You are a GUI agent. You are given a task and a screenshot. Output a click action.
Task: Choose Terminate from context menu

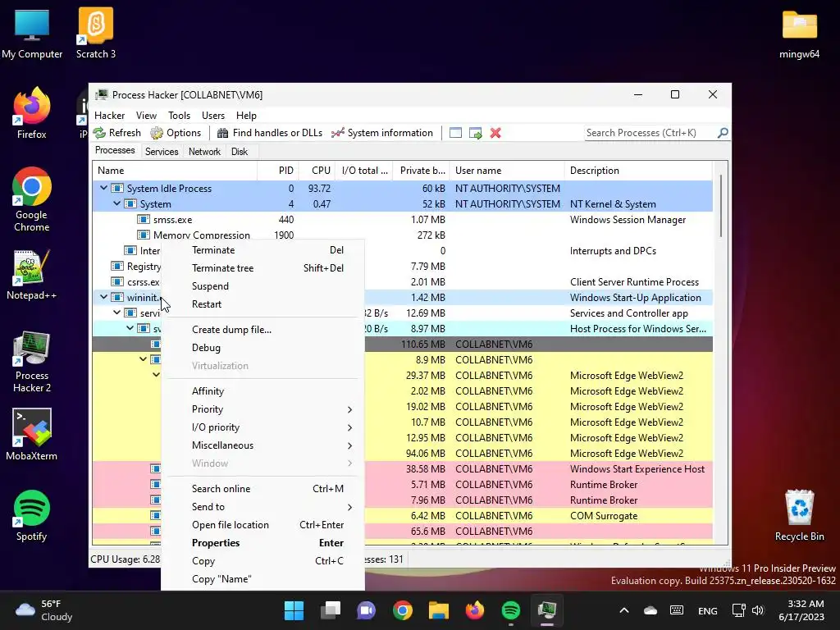pos(262,250)
